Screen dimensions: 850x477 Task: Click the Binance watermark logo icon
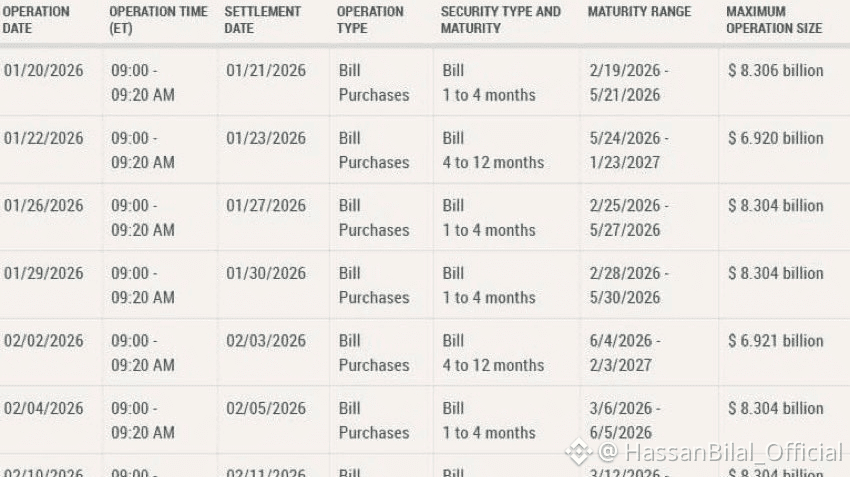(579, 452)
